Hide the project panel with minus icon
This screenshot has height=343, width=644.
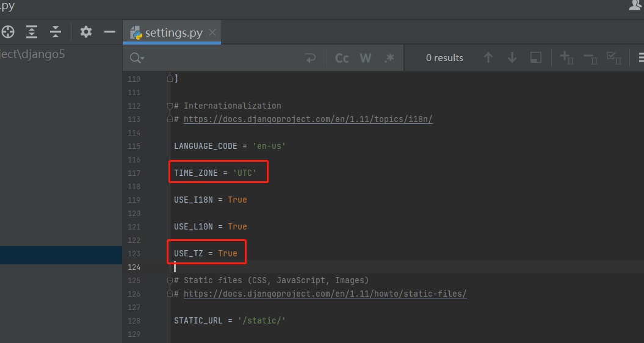coord(110,32)
